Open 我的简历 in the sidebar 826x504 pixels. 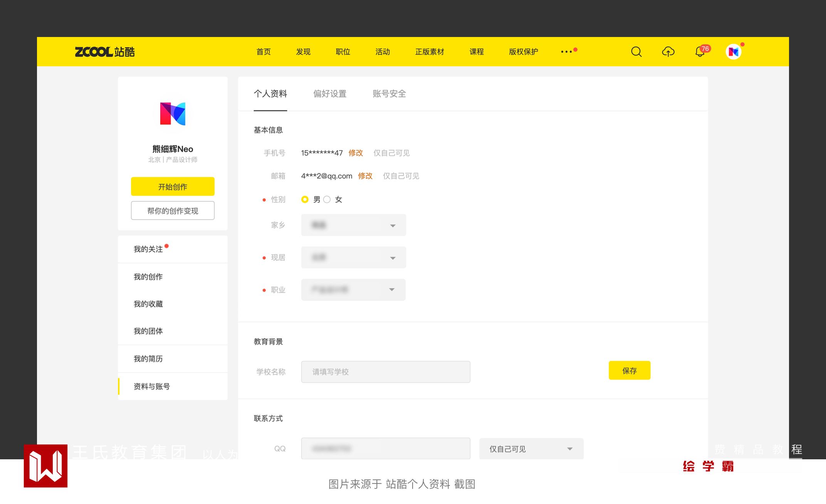[148, 359]
